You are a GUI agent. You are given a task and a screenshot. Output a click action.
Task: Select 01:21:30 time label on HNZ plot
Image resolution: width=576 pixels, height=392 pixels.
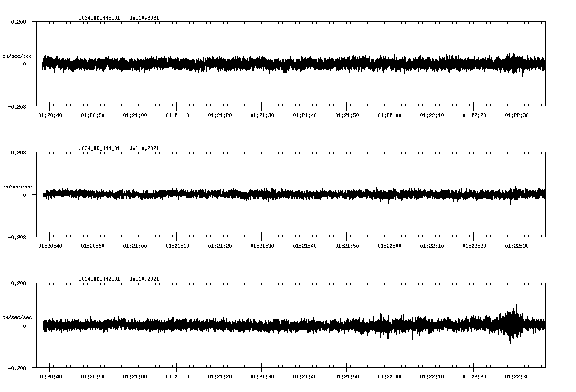click(x=262, y=377)
